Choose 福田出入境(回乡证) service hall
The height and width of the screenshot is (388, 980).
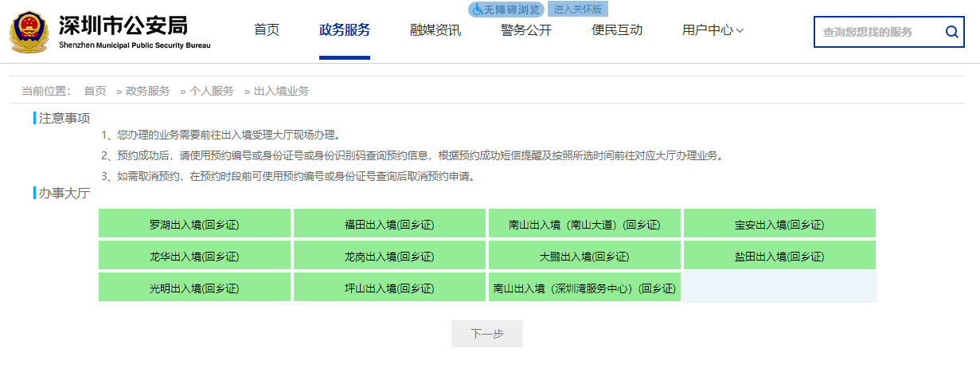389,224
